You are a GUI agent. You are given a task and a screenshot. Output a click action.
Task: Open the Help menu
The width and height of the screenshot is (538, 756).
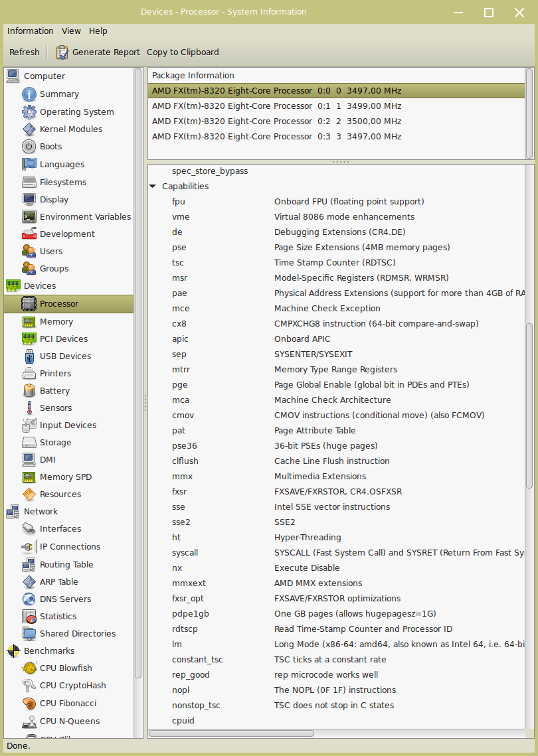[x=98, y=31]
